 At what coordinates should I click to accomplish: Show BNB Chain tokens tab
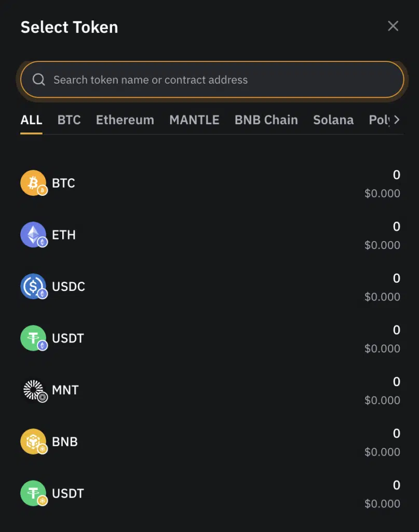coord(266,120)
